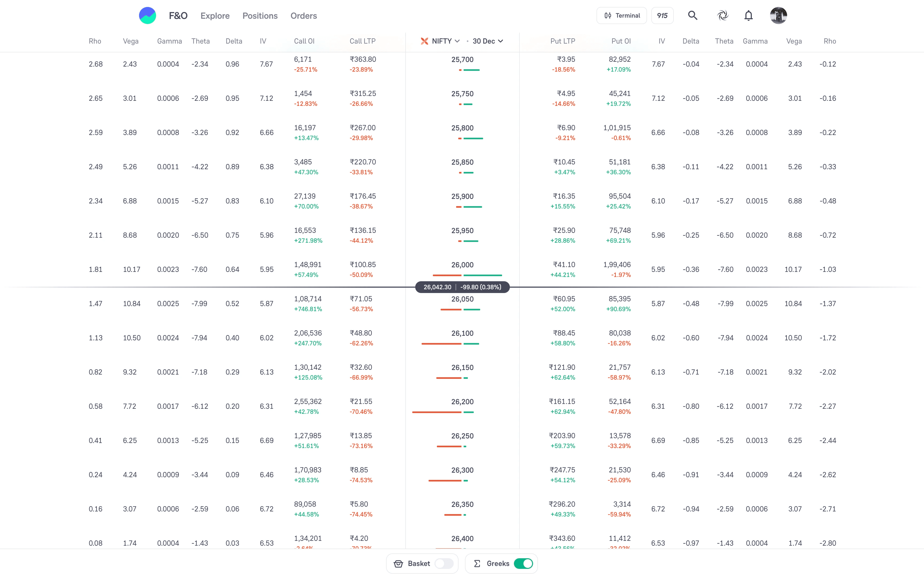
Task: Enable the Basket toggle switch
Action: click(444, 564)
